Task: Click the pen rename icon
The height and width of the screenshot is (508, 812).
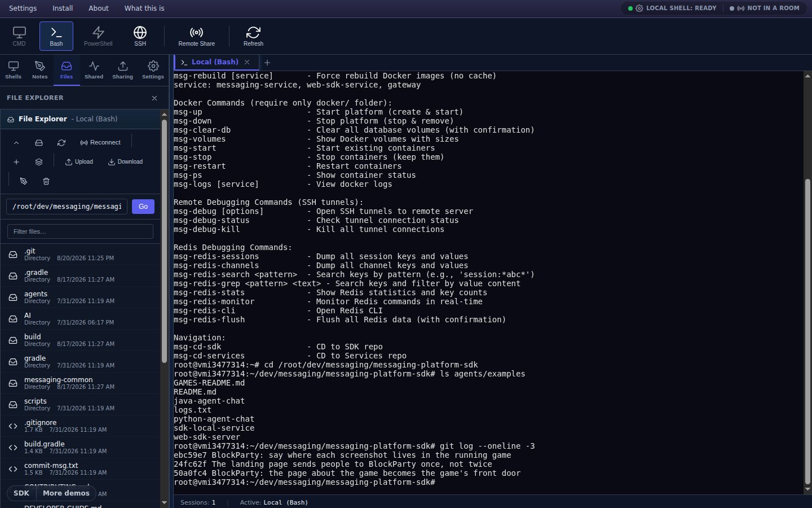Action: tap(24, 181)
